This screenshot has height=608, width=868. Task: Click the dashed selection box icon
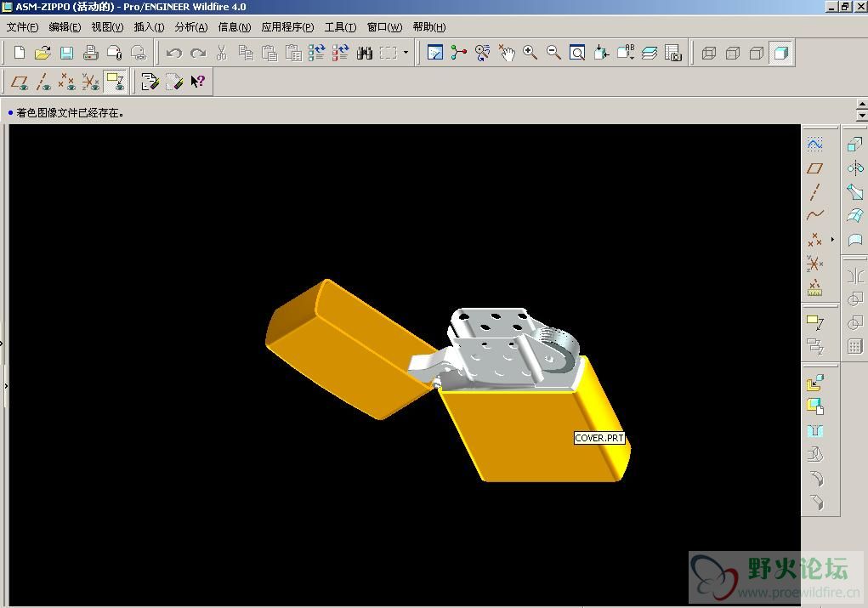click(x=389, y=53)
